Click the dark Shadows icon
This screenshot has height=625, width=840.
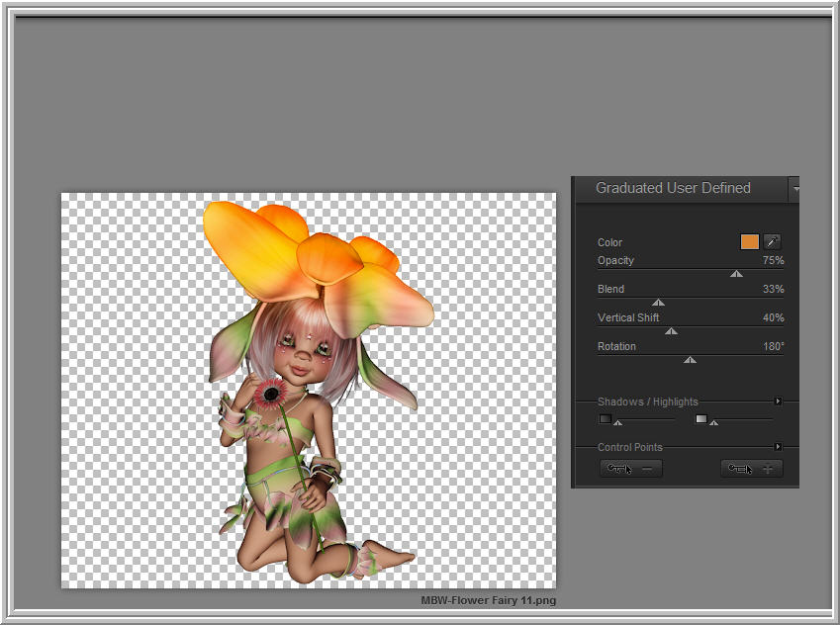pyautogui.click(x=605, y=418)
